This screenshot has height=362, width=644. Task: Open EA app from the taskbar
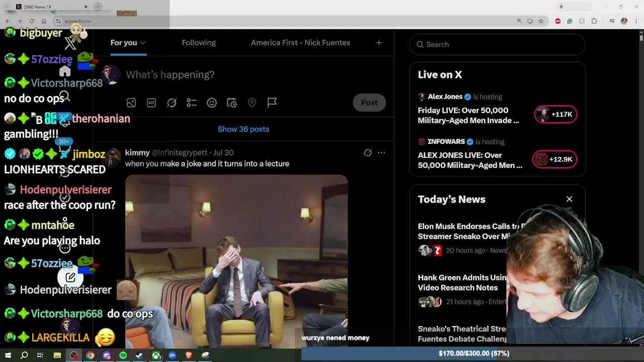tap(173, 355)
